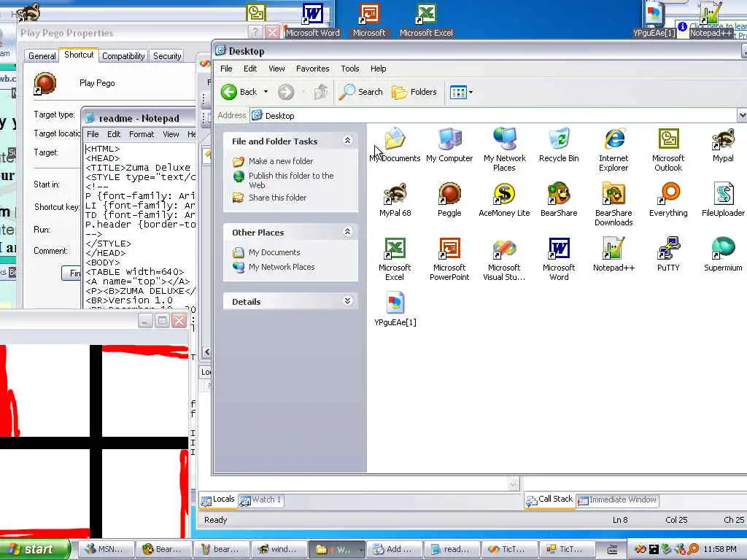Switch to the Add... taskbar button
The width and height of the screenshot is (747, 560).
coord(393,549)
